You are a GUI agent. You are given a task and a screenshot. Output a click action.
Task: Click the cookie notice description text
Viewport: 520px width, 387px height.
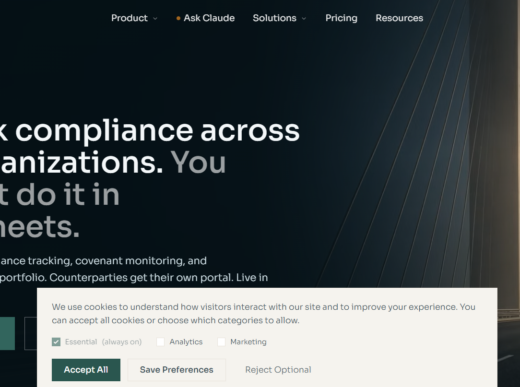(x=263, y=314)
